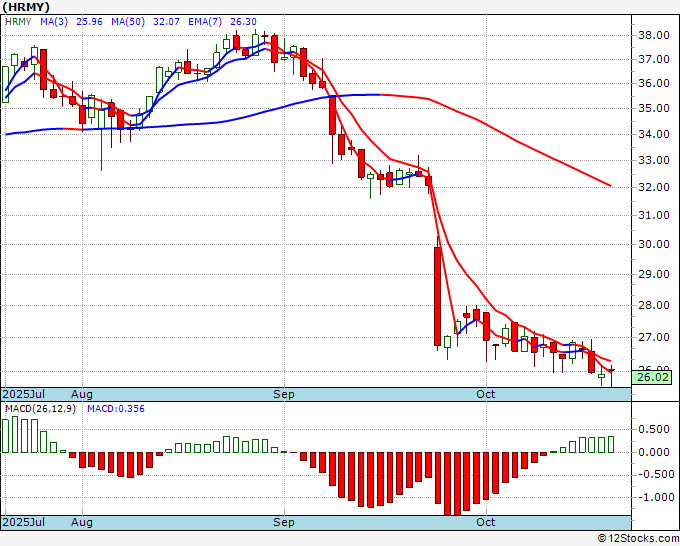Select Aug on the price chart time axis
Image resolution: width=680 pixels, height=546 pixels.
point(81,394)
